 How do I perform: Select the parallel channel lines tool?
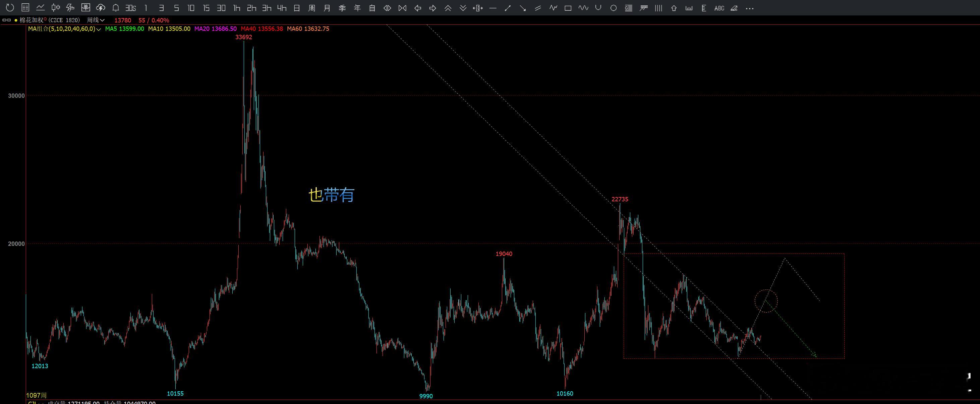538,8
